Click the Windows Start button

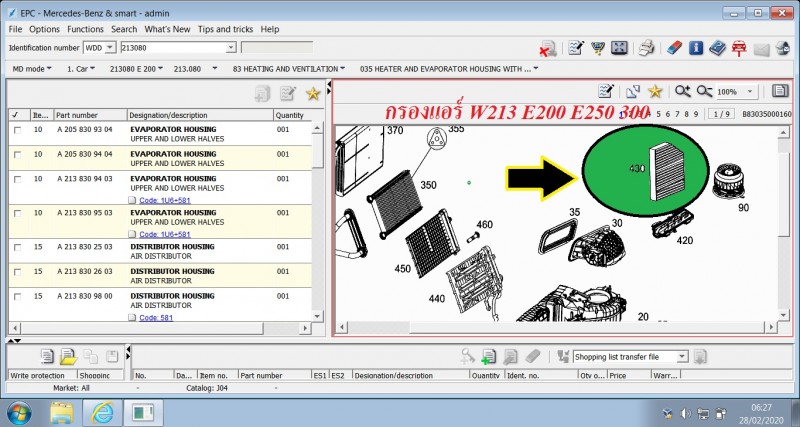click(19, 413)
